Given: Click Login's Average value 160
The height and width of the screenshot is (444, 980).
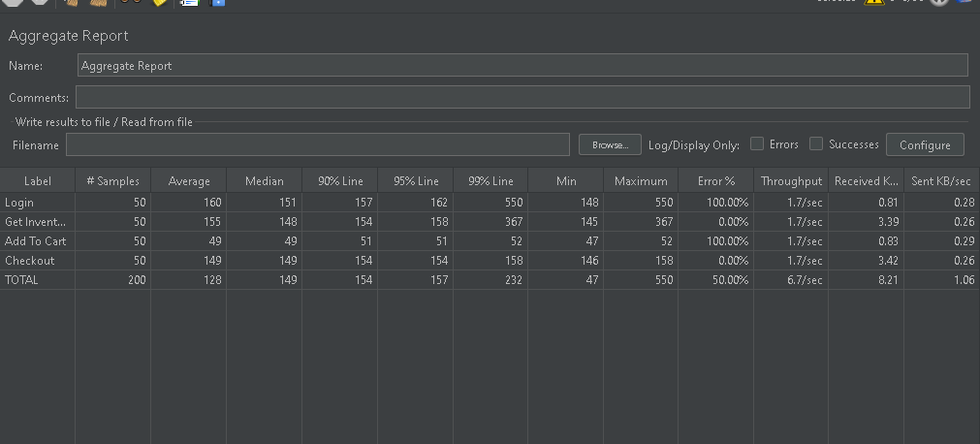Looking at the screenshot, I should 212,202.
